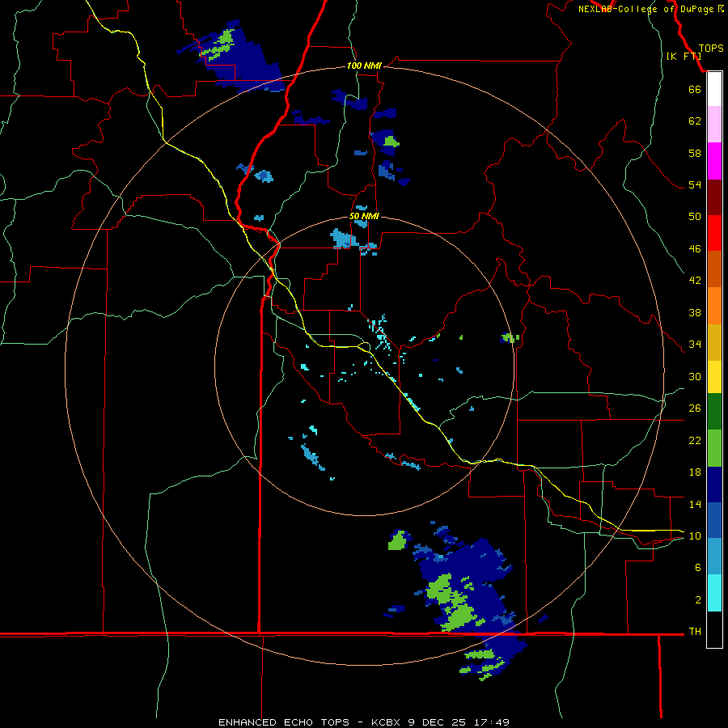Click the '58' legend value
This screenshot has width=728, height=728.
point(695,153)
